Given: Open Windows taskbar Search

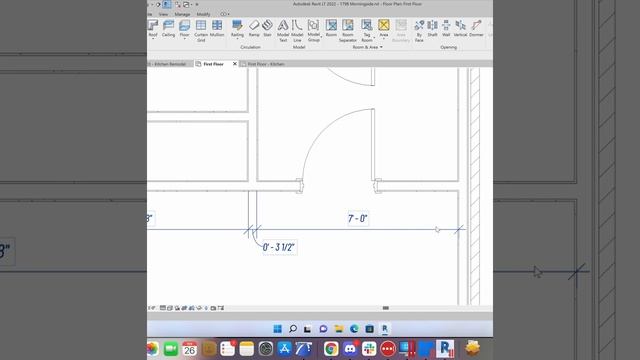Looking at the screenshot, I should click(293, 329).
